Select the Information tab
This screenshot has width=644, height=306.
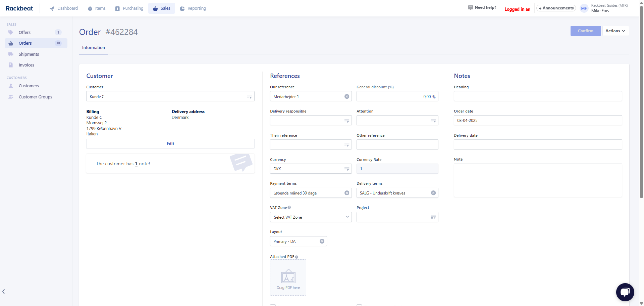pyautogui.click(x=94, y=48)
